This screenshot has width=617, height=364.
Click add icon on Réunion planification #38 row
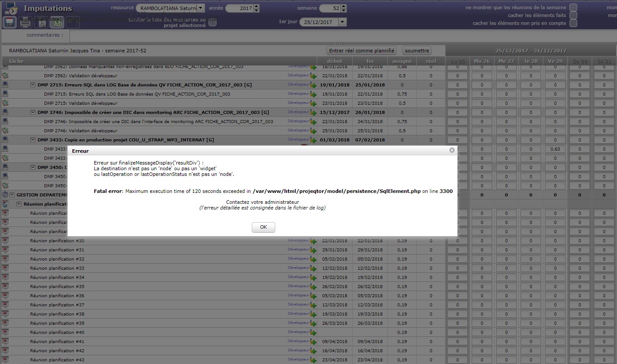click(313, 314)
